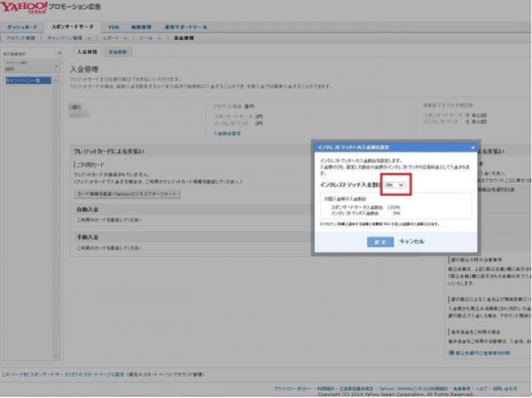Click the クレジットカードによる支払い heading
Image resolution: width=532 pixels, height=398 pixels.
tap(109, 152)
